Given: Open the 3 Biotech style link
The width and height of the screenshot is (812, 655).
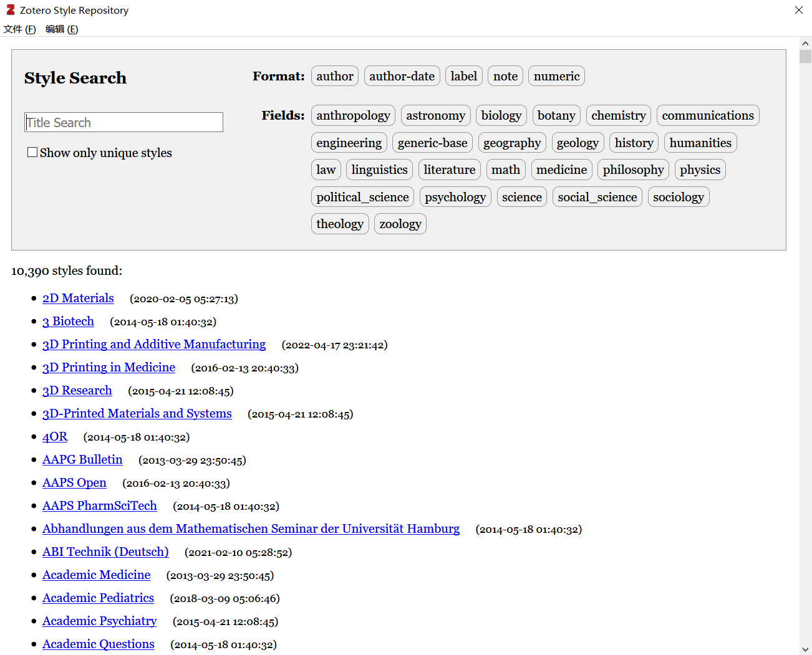Looking at the screenshot, I should [68, 321].
